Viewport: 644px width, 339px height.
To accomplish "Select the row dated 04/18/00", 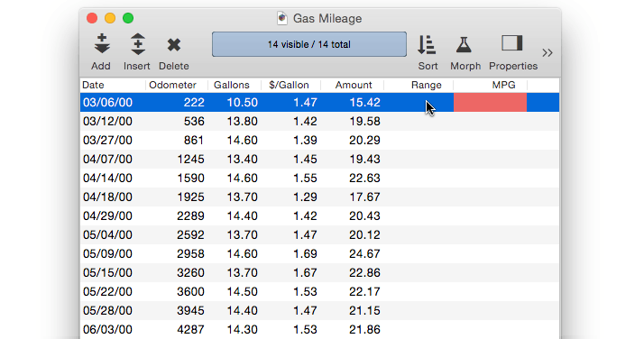I will pyautogui.click(x=319, y=197).
